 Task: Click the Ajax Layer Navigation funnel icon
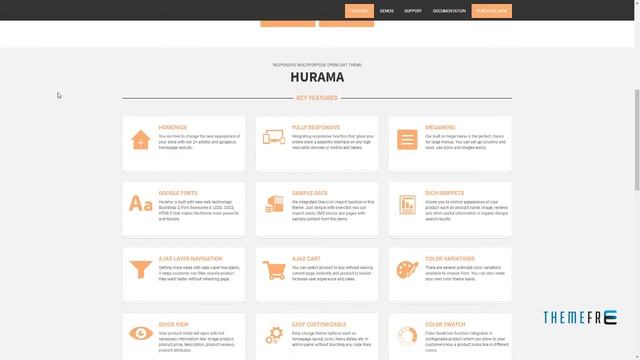pos(141,269)
